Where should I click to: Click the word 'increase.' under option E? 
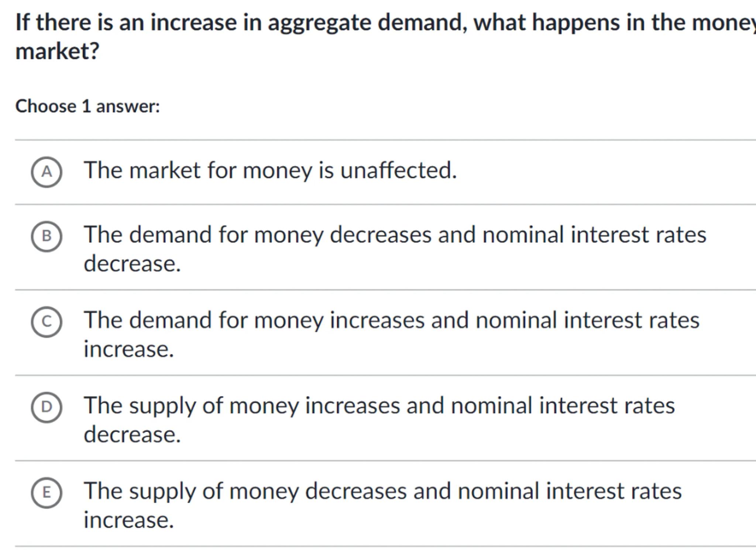click(x=128, y=520)
